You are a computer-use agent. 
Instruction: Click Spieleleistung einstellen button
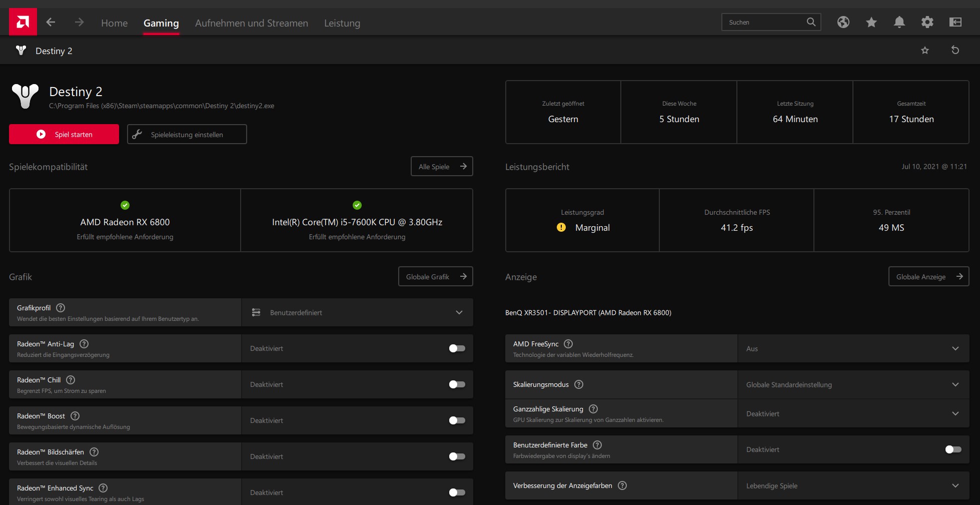187,134
